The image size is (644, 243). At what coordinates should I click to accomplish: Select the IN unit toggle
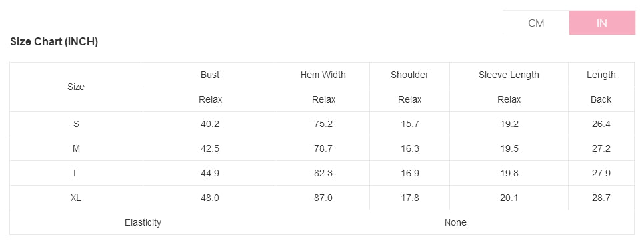click(602, 23)
